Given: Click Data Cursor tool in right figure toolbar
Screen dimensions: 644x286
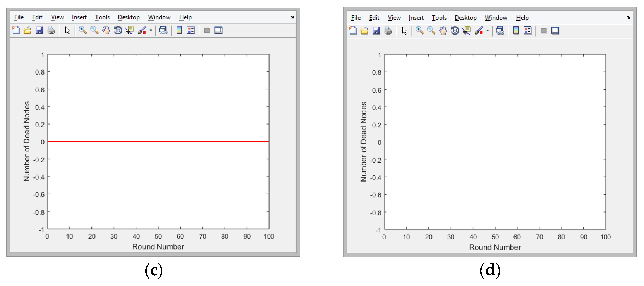Looking at the screenshot, I should pos(466,31).
